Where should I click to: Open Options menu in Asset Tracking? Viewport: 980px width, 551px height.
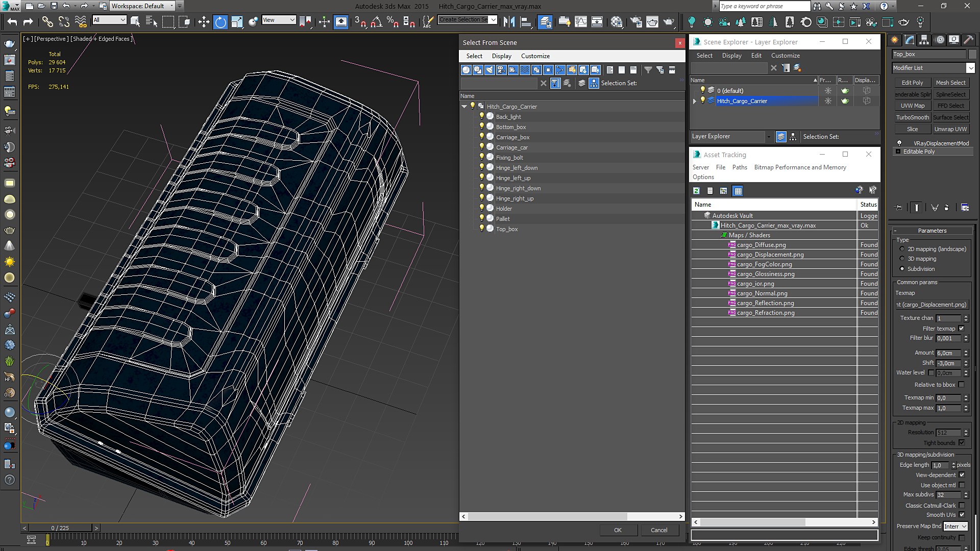(703, 177)
